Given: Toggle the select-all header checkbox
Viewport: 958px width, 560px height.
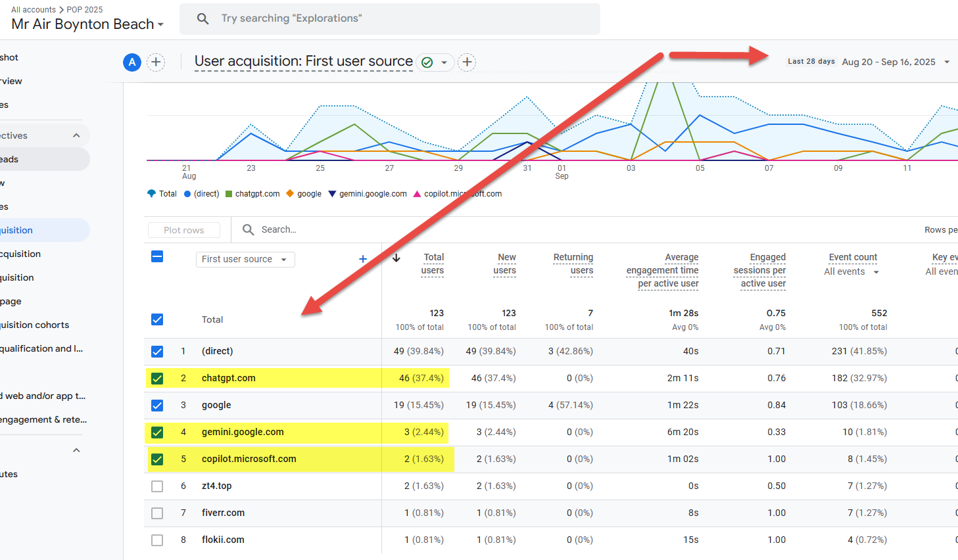Looking at the screenshot, I should [x=157, y=256].
